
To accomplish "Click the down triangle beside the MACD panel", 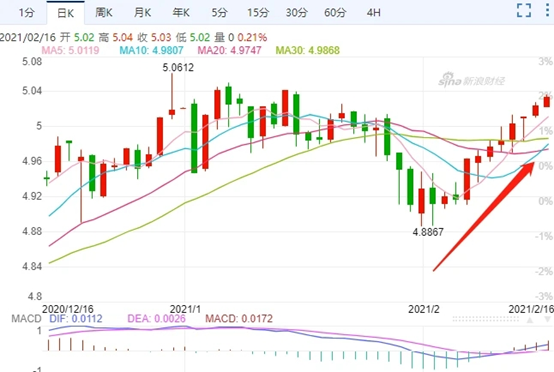I will click(x=547, y=320).
